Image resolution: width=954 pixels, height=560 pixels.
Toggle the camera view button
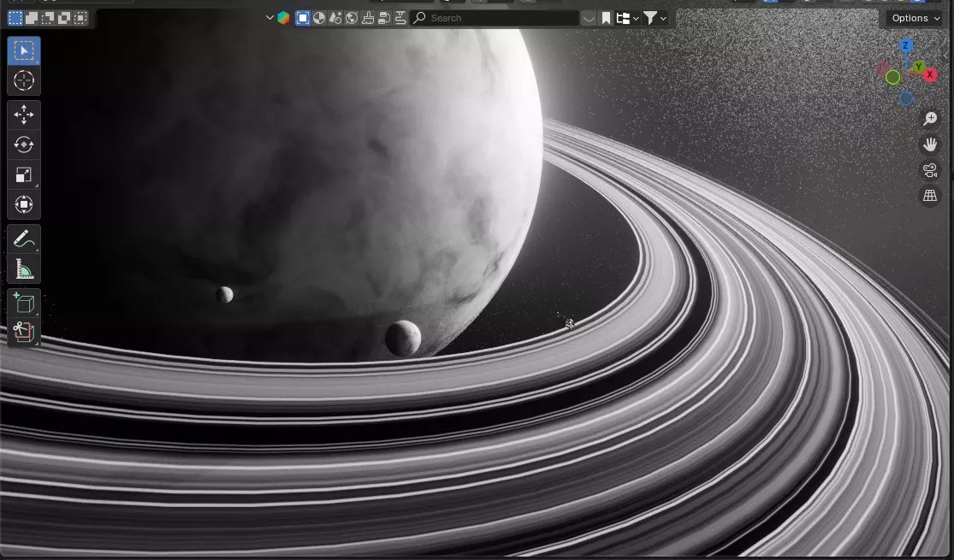930,170
